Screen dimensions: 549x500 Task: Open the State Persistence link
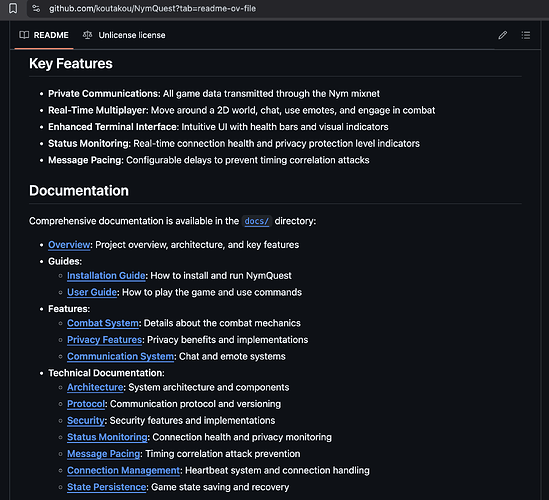106,487
